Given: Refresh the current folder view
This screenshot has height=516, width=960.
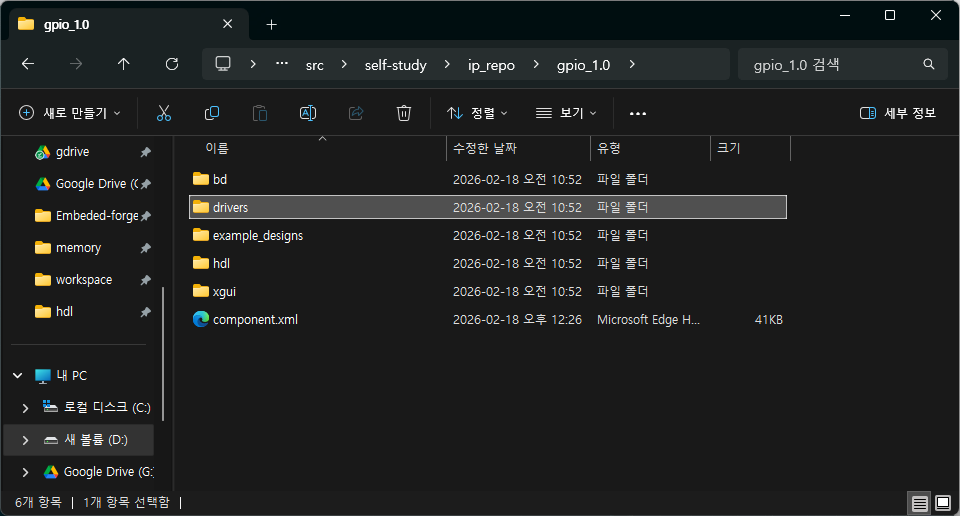Looking at the screenshot, I should pos(172,64).
